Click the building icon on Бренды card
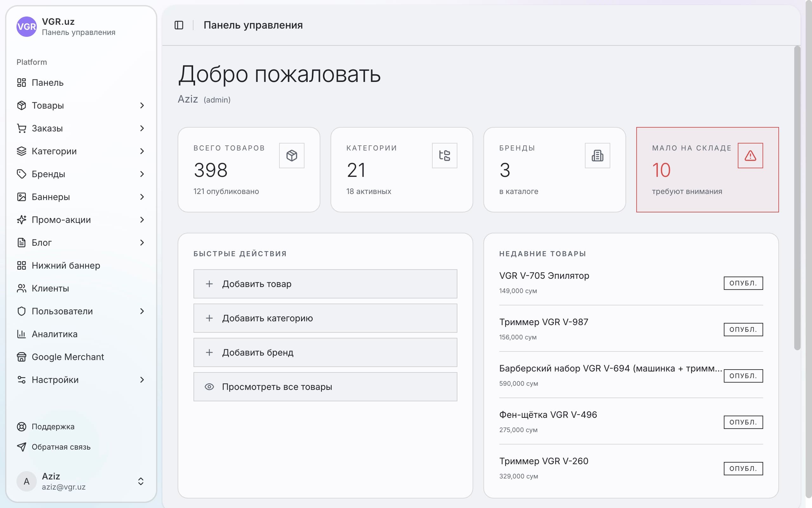This screenshot has width=812, height=508. (x=597, y=156)
